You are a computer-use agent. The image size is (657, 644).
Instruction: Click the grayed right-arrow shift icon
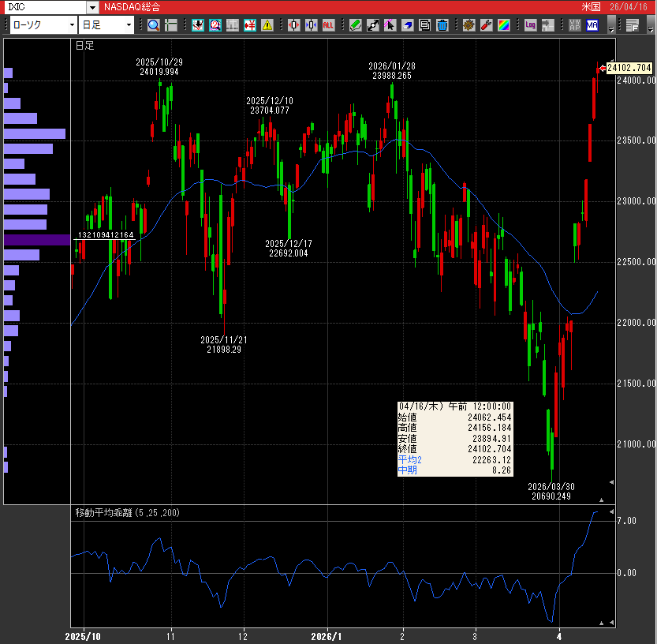tap(547, 25)
